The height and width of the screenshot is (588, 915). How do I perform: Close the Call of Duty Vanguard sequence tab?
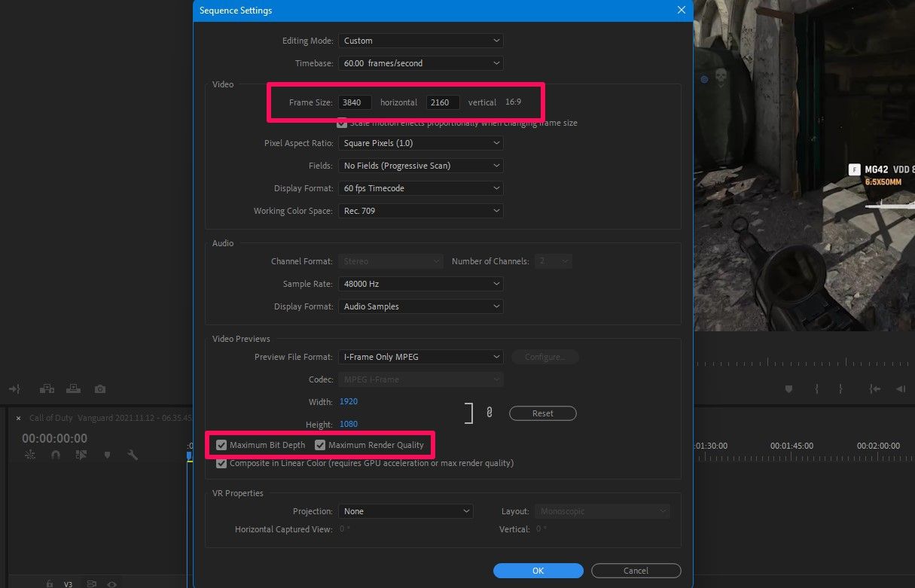point(19,418)
